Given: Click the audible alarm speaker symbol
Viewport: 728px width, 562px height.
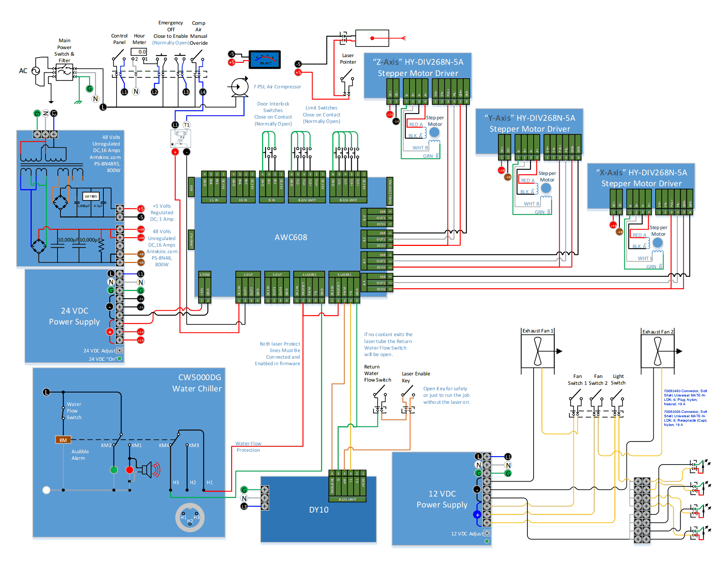Looking at the screenshot, I should tap(149, 470).
